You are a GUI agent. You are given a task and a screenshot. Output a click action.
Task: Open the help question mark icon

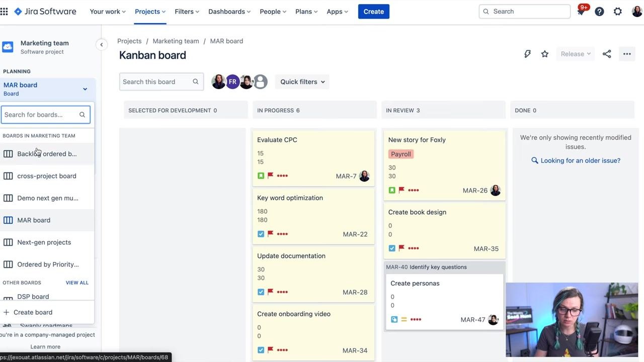click(599, 12)
